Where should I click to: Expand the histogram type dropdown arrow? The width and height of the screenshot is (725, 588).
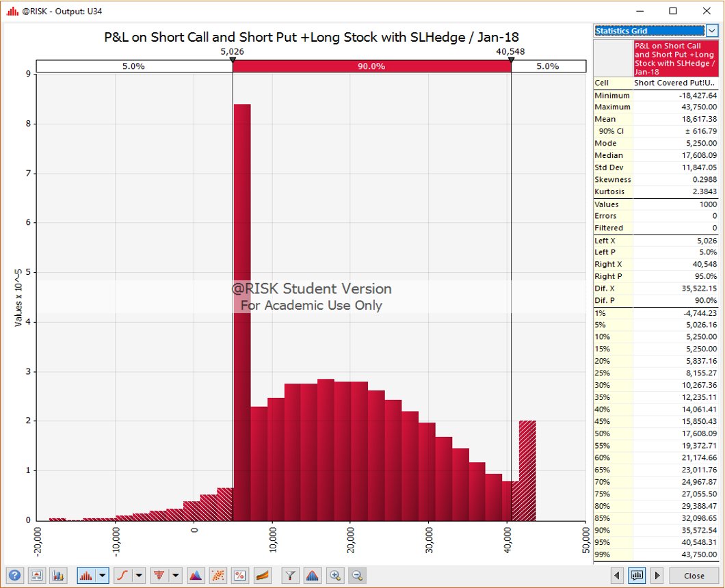coord(102,576)
